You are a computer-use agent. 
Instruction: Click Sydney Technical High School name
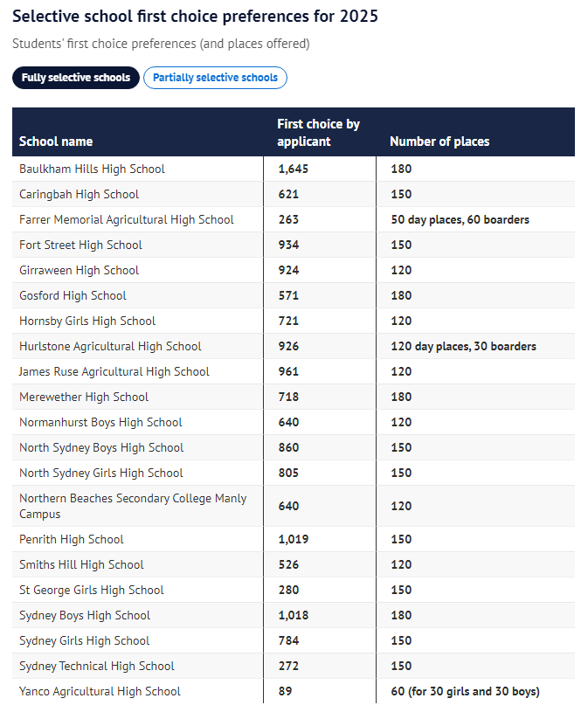[x=97, y=667]
